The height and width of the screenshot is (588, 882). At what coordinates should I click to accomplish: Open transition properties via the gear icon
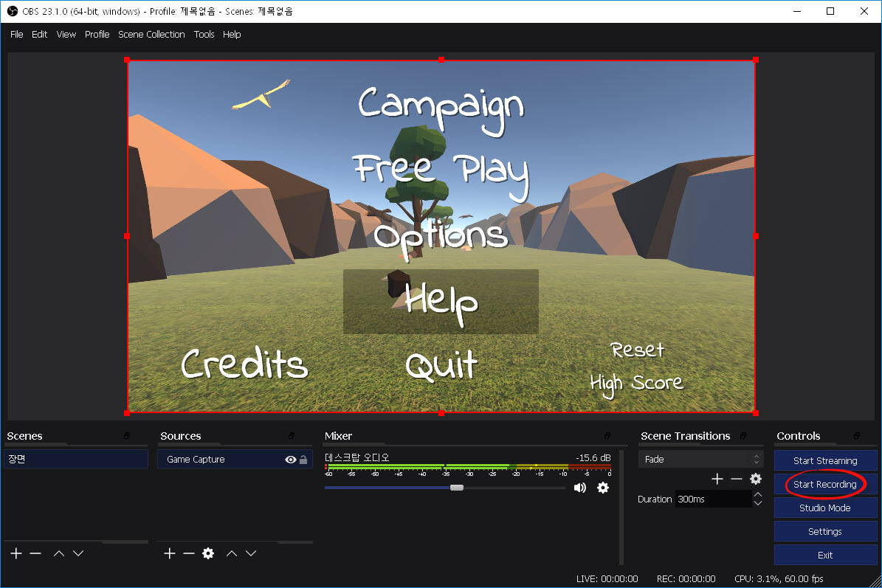756,479
